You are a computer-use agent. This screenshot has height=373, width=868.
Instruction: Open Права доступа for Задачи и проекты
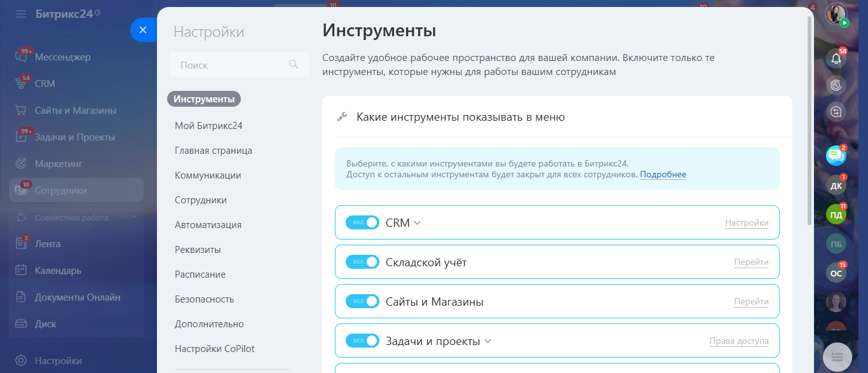coord(739,341)
